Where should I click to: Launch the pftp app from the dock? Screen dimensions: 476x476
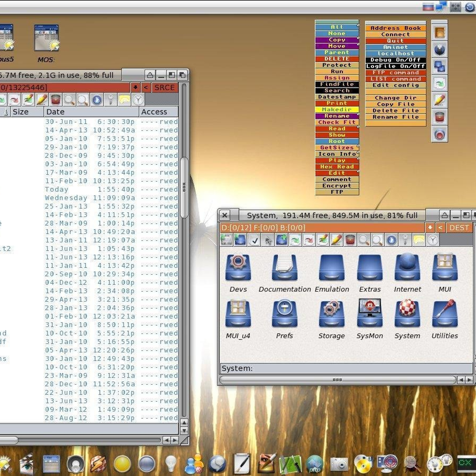pyautogui.click(x=315, y=464)
